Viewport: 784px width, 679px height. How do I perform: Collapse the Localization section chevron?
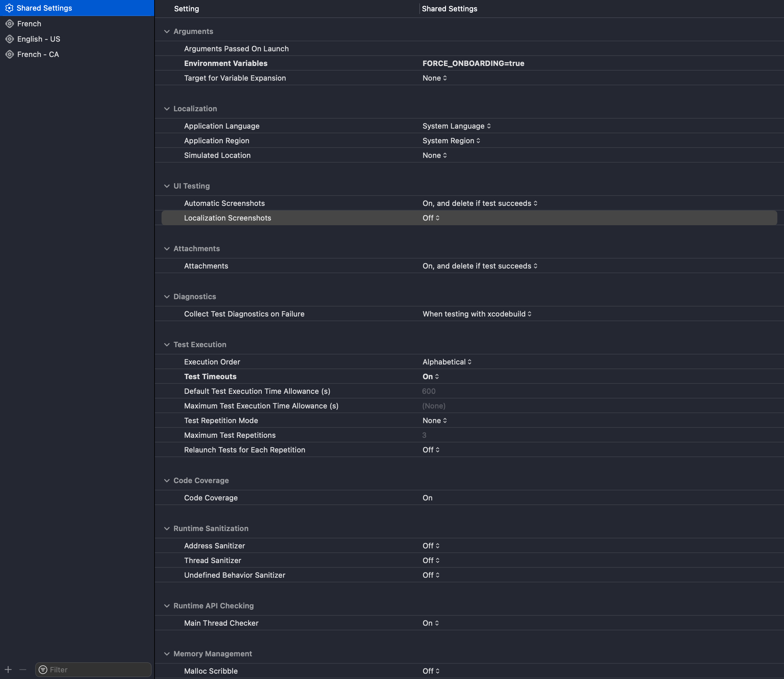tap(167, 109)
